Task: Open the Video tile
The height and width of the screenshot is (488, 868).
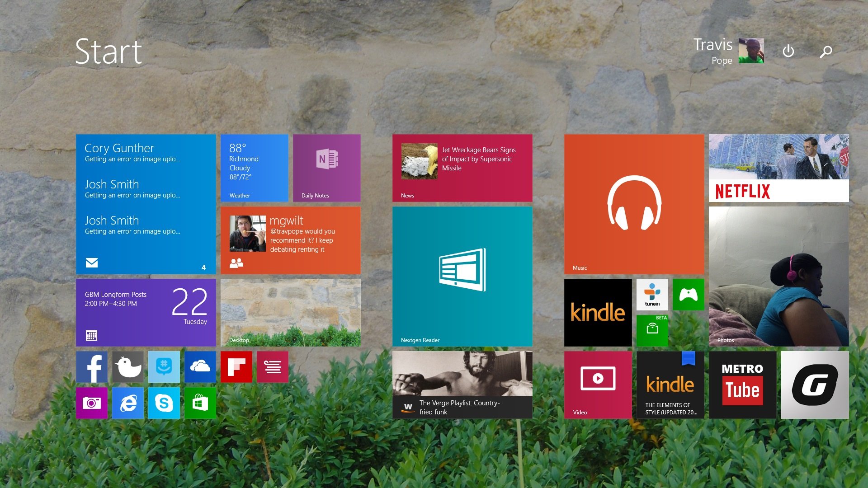Action: 598,385
